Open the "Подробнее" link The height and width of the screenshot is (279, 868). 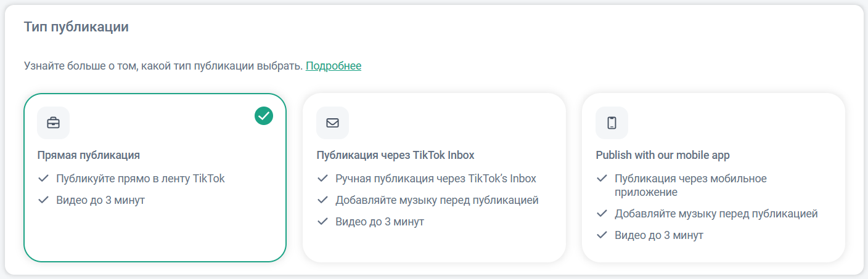[334, 66]
